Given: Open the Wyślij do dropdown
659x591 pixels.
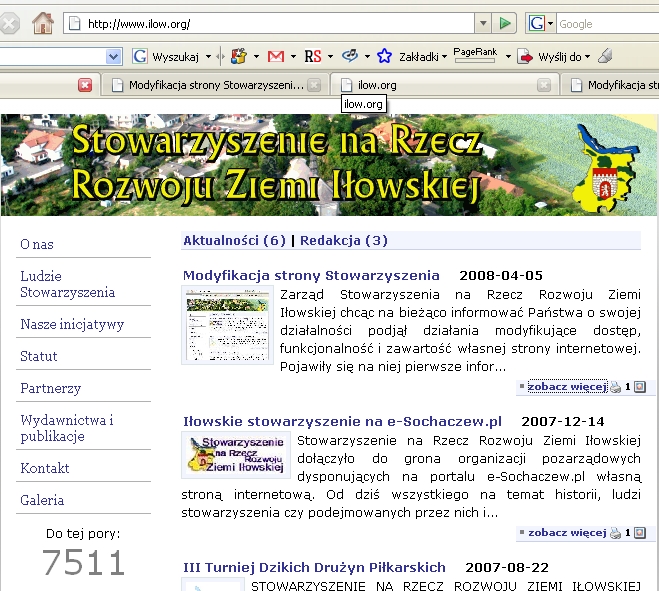Looking at the screenshot, I should point(564,57).
